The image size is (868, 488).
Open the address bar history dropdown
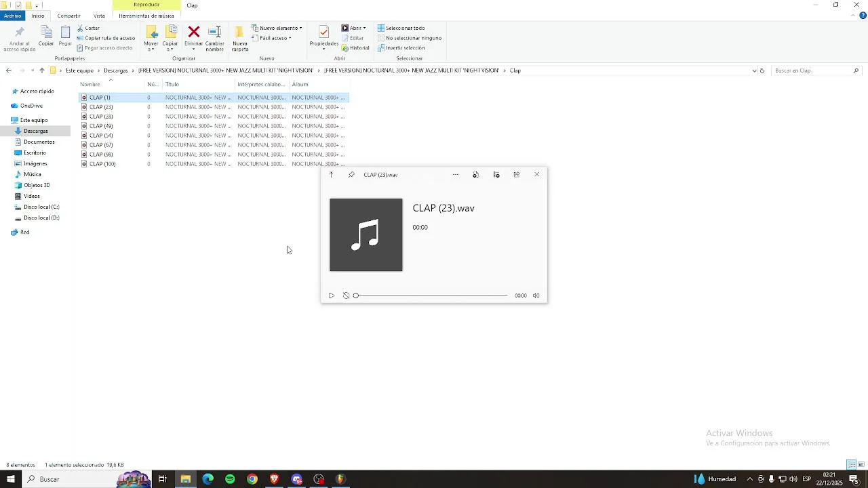click(754, 70)
